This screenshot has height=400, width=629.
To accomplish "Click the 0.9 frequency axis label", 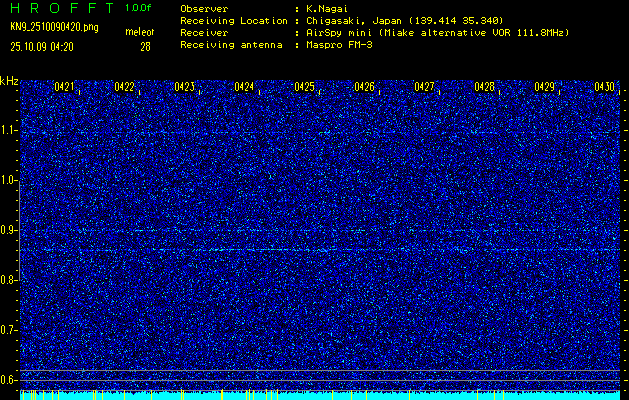I will click(x=9, y=230).
